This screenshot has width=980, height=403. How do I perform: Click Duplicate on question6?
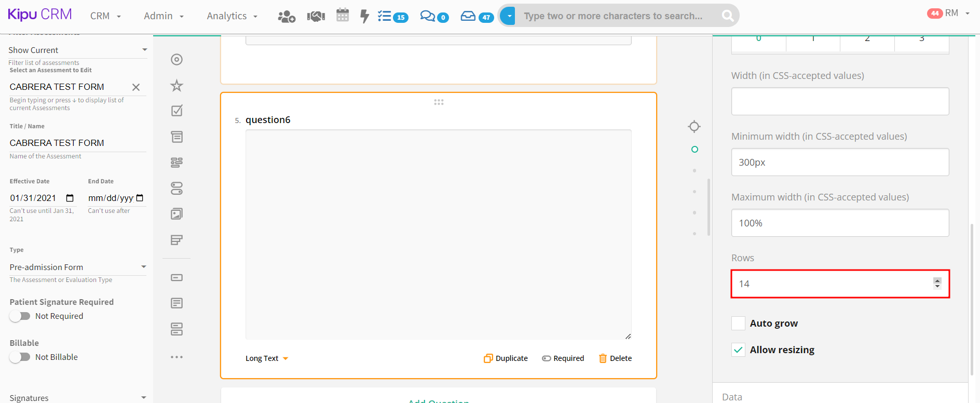(x=506, y=358)
